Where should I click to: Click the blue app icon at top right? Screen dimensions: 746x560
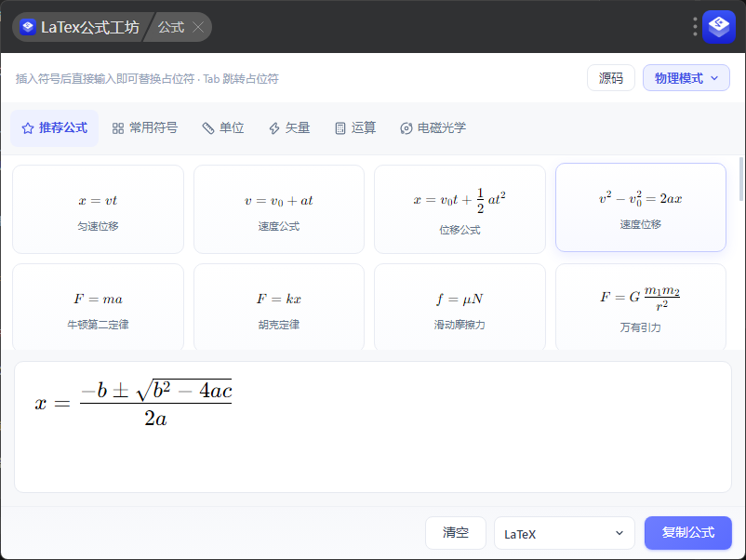tap(719, 27)
